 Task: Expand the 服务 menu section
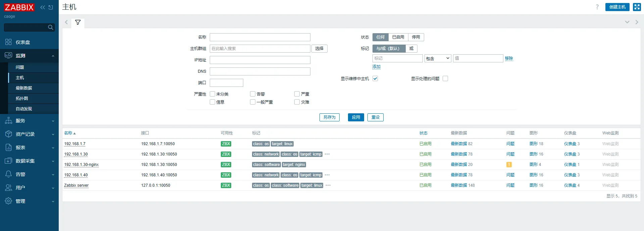pyautogui.click(x=53, y=121)
